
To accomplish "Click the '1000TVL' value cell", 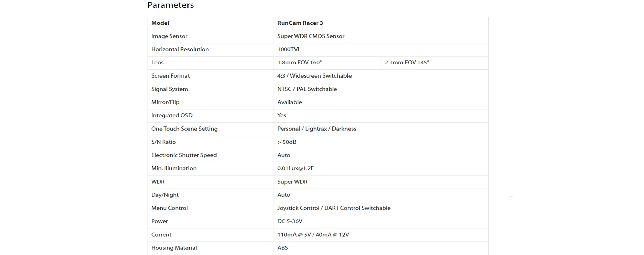I will 381,50.
